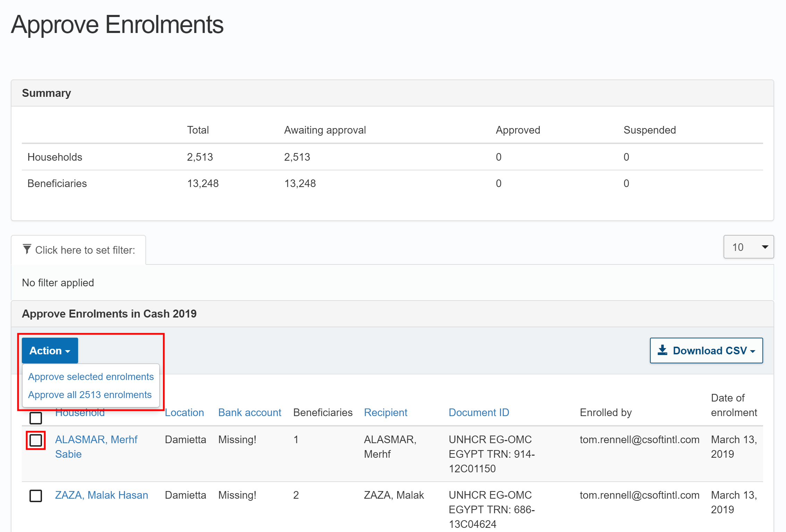Open the rows-per-page dropdown showing 10

point(748,247)
